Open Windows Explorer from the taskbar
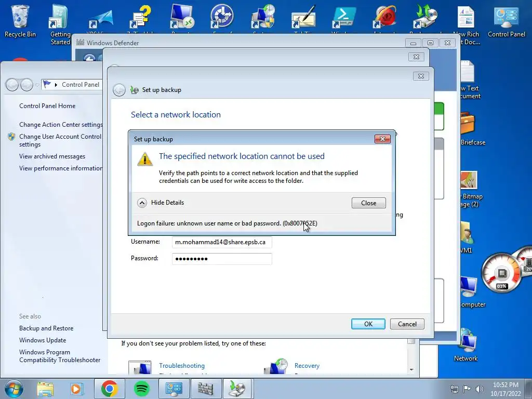The image size is (532, 399). point(45,389)
